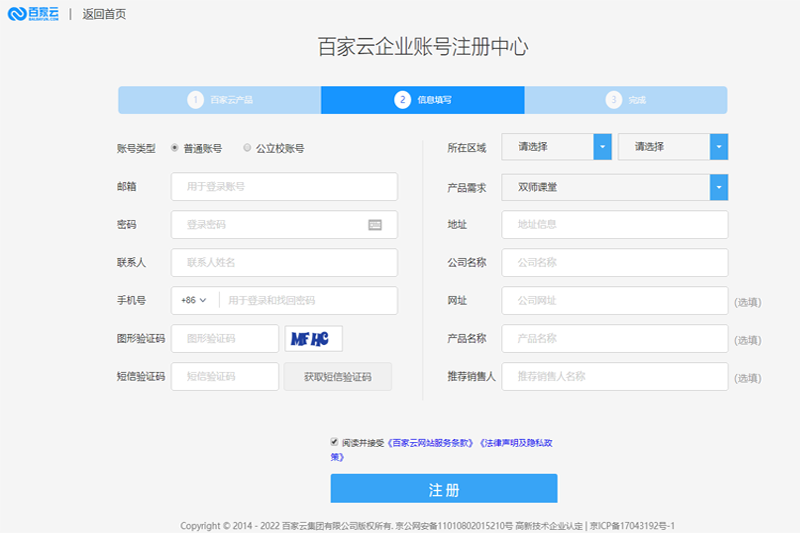Focus the 地址信息 address field

615,224
